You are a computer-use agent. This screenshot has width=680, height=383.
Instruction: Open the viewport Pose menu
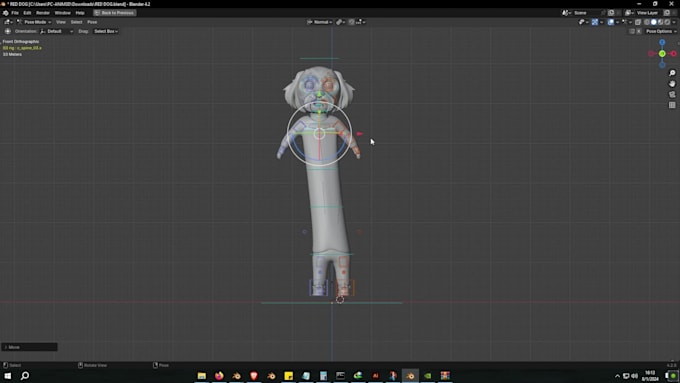[x=92, y=22]
